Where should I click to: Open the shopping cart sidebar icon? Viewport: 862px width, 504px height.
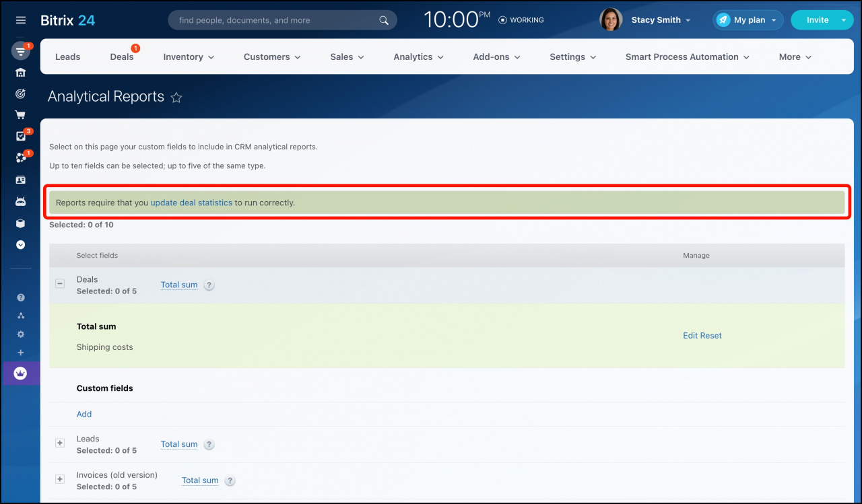[20, 115]
